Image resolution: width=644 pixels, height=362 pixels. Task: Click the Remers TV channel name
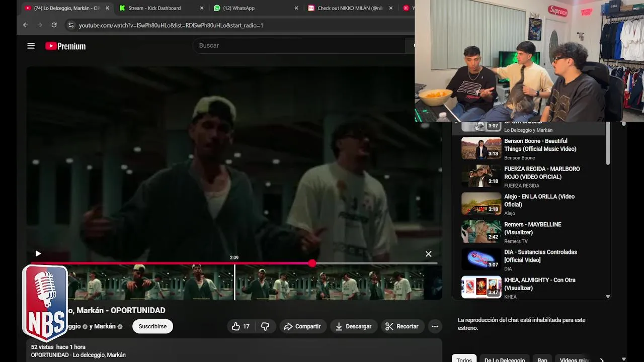click(516, 241)
